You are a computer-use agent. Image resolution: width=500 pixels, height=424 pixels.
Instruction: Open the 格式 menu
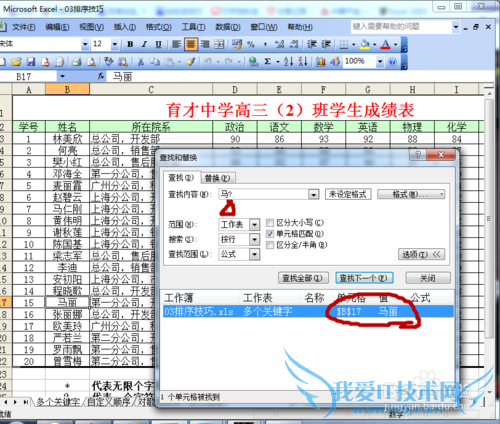158,27
